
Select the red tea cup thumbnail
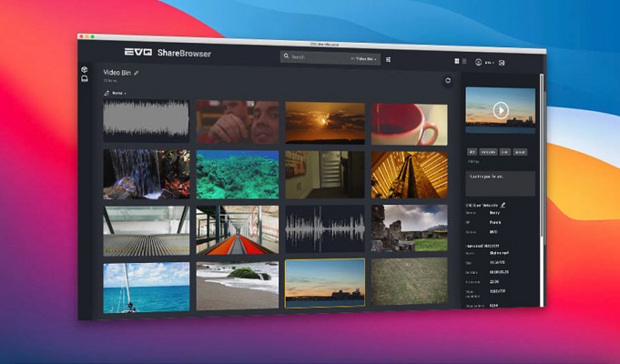click(x=410, y=125)
